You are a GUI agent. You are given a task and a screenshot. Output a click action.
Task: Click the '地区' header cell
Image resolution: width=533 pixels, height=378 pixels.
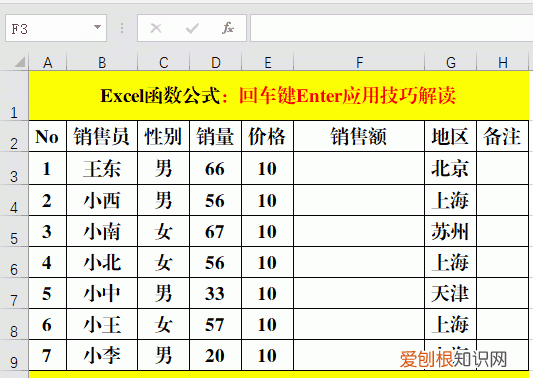tap(451, 136)
